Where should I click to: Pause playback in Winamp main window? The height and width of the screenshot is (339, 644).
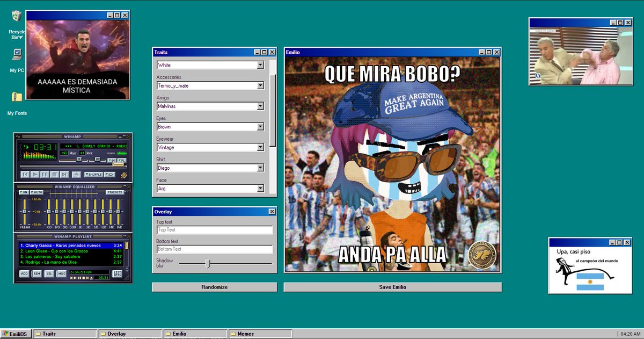(45, 175)
